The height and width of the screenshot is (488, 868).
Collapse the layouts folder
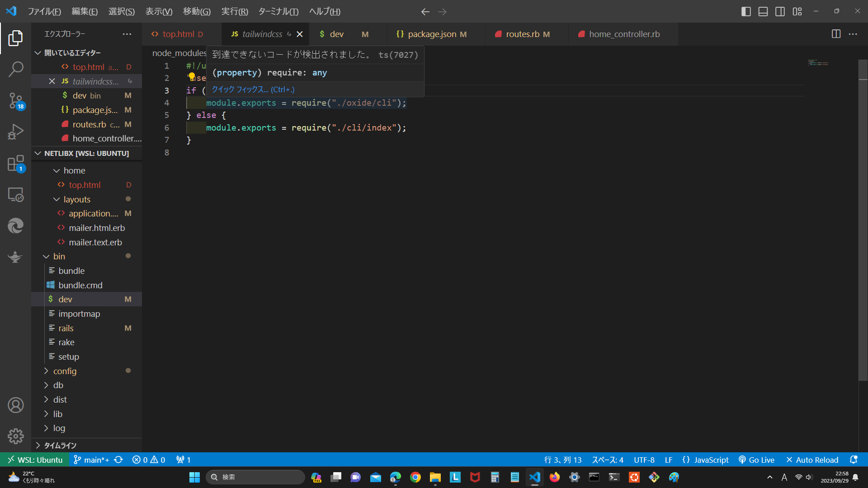click(57, 199)
